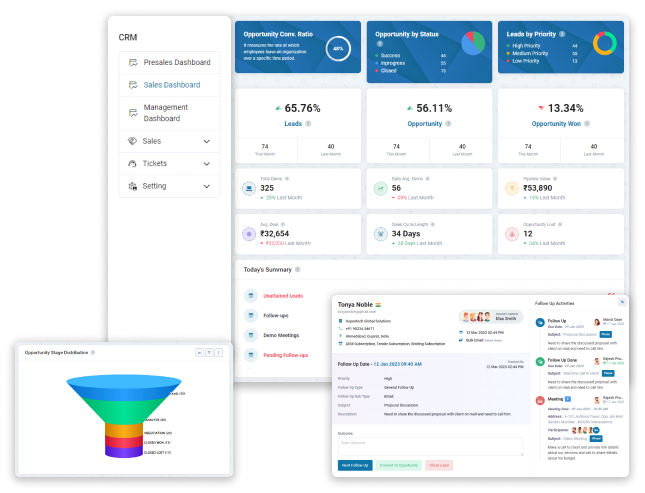Expand the Sales chevron in sidebar
The height and width of the screenshot is (493, 645).
tap(206, 142)
